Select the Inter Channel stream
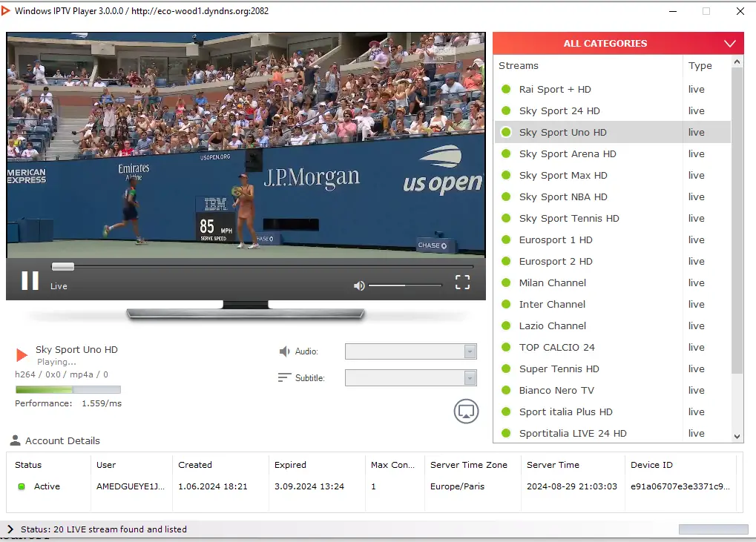This screenshot has height=542, width=756. 612,304
